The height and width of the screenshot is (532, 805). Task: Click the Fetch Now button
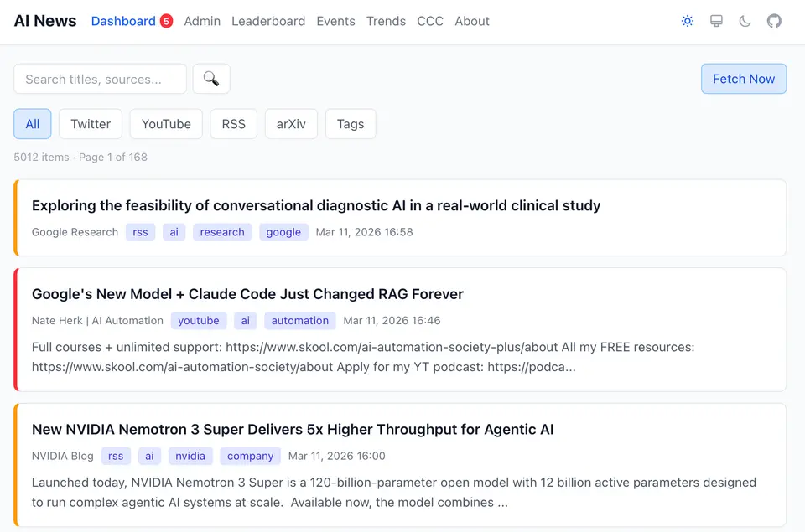(744, 79)
